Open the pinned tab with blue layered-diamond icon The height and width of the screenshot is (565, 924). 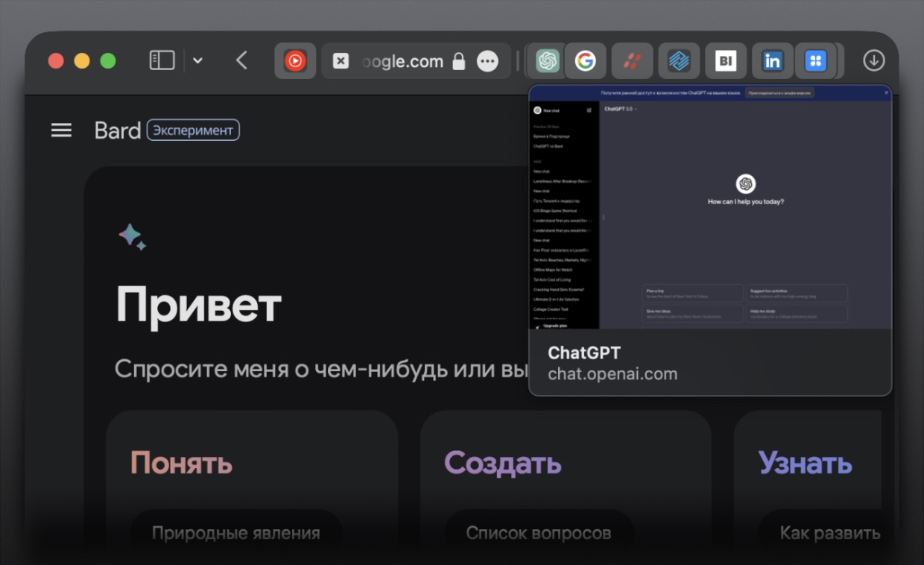point(679,61)
